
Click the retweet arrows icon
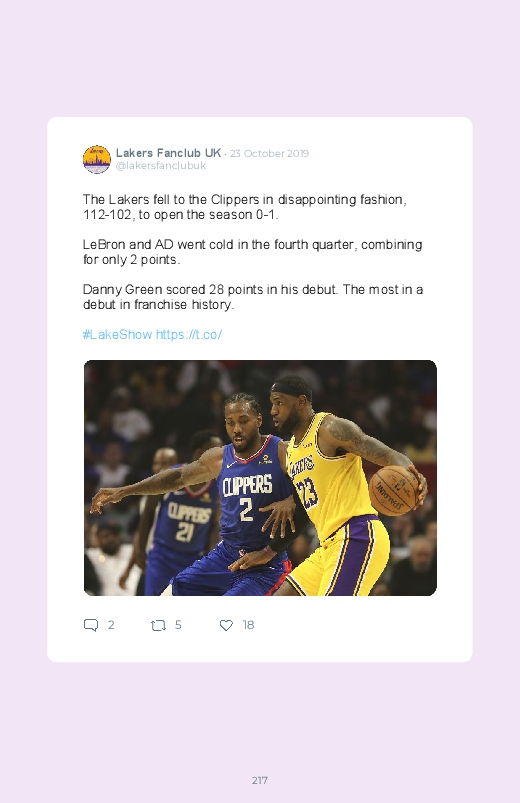tap(158, 625)
